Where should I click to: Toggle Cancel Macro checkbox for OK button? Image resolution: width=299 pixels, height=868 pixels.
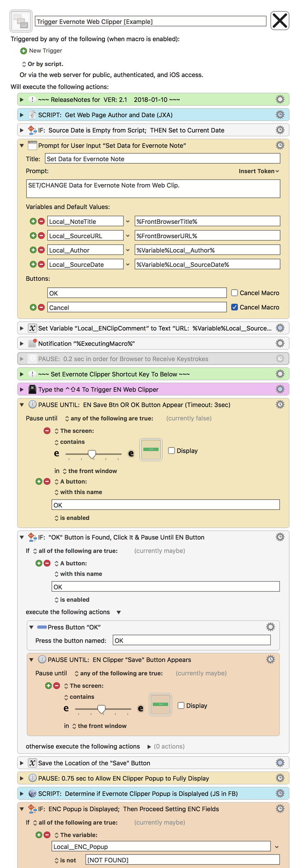(234, 293)
